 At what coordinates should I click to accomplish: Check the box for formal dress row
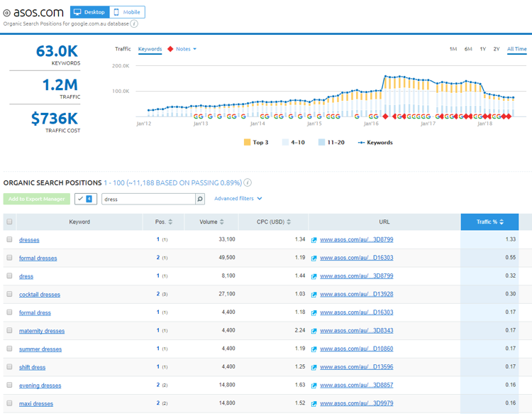tap(9, 312)
